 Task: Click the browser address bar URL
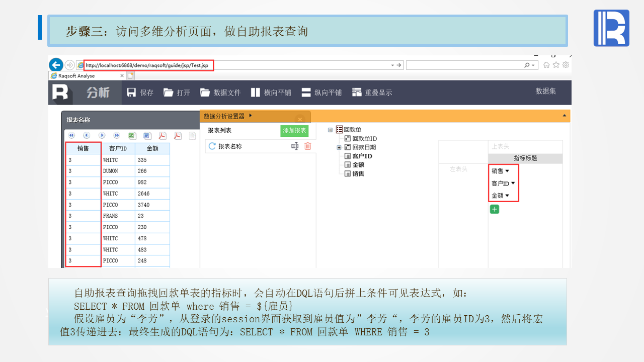coord(146,65)
